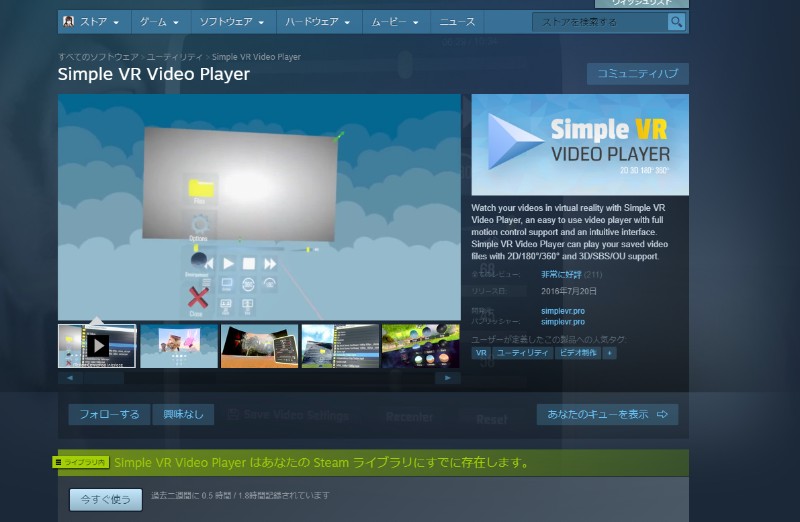Click the VR tag
The width and height of the screenshot is (800, 522).
click(481, 353)
